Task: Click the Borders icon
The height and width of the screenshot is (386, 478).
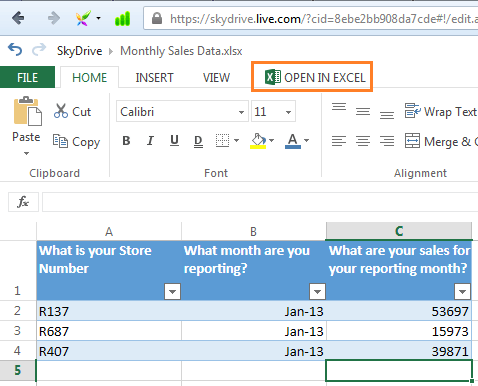Action: click(222, 141)
